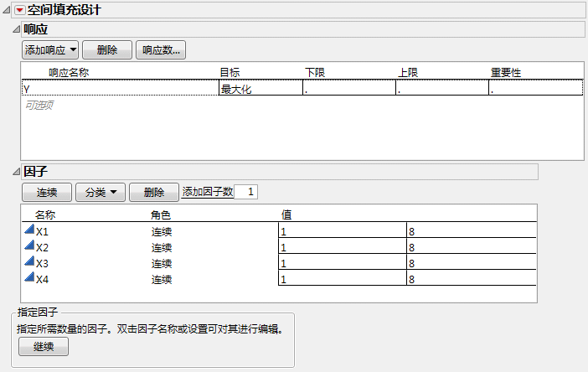588x372 pixels.
Task: Click the lower value 1 for X3
Action: click(343, 262)
